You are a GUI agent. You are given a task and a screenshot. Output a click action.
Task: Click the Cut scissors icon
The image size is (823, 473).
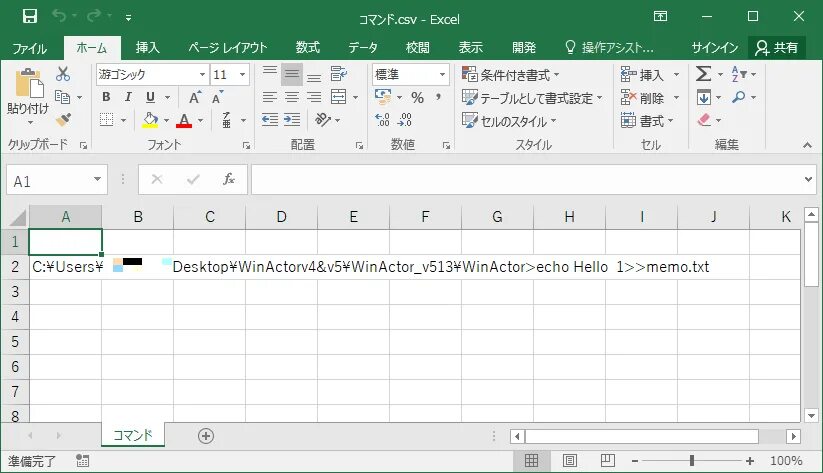[x=63, y=74]
